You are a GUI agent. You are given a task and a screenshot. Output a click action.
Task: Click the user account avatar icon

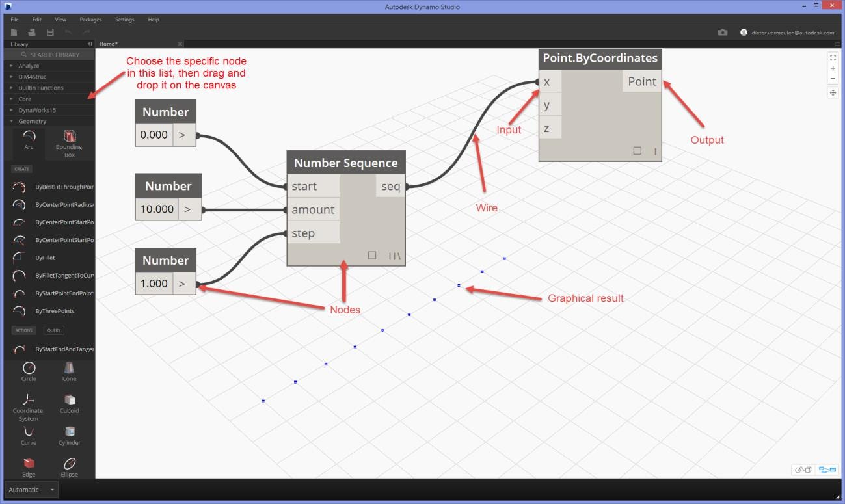(744, 32)
